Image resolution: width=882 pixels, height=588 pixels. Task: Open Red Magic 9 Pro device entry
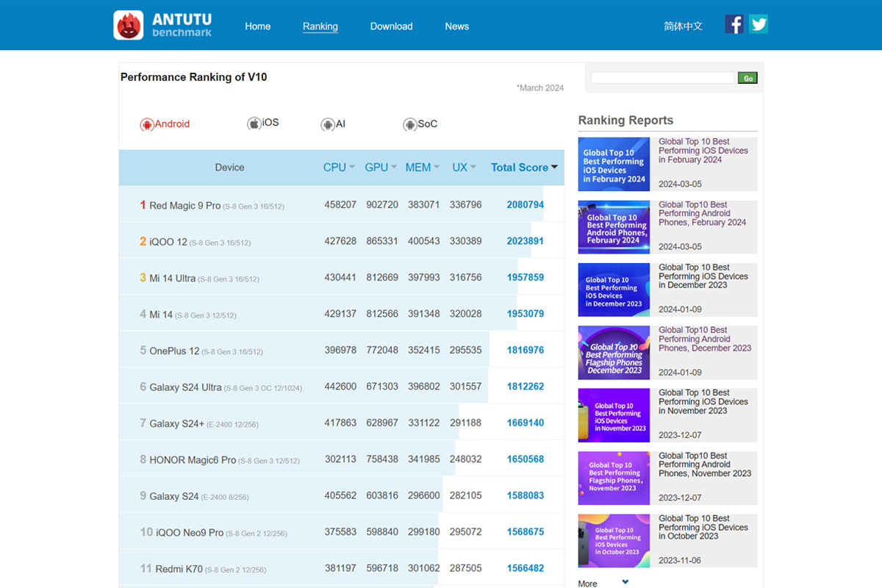point(184,206)
